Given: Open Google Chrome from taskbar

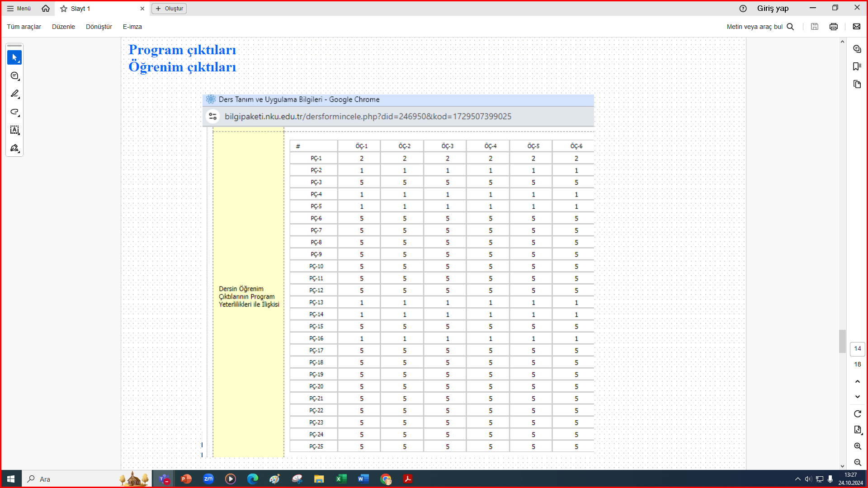Looking at the screenshot, I should (386, 479).
